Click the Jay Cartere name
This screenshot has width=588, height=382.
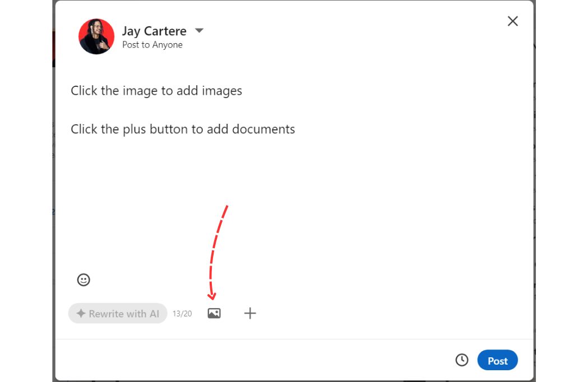click(x=154, y=31)
